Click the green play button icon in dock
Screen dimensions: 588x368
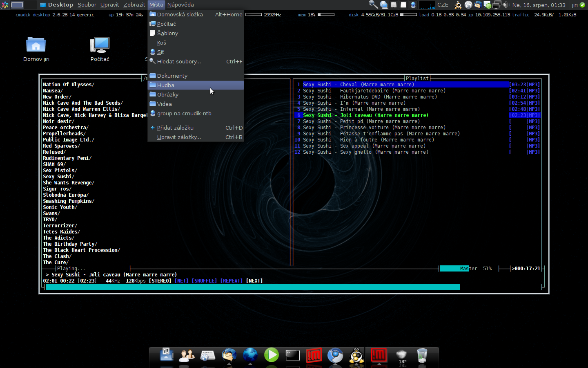pos(272,355)
